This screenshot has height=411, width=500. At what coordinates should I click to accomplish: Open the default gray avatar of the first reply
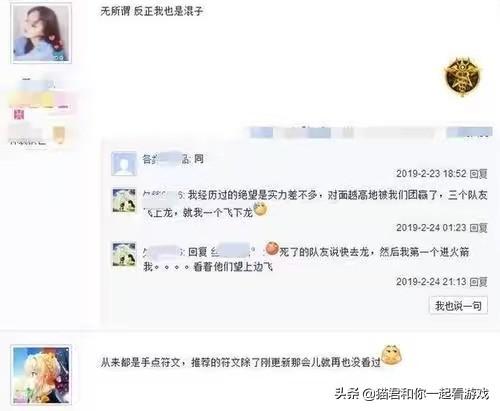(x=124, y=163)
